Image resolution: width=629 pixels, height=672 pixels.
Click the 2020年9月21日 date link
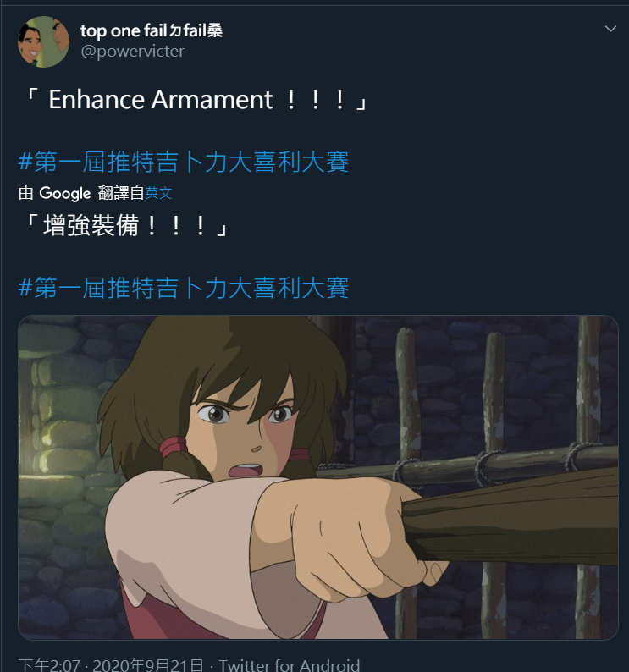click(x=148, y=664)
